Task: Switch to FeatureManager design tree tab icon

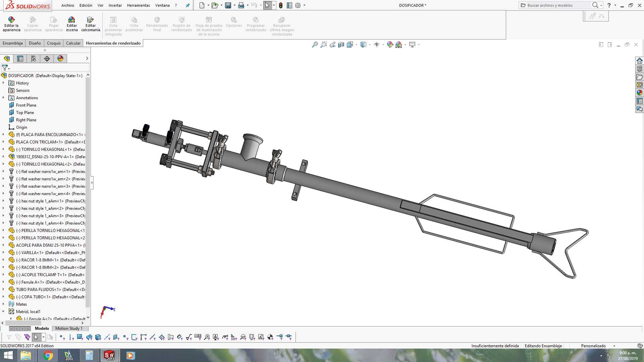Action: (x=7, y=59)
